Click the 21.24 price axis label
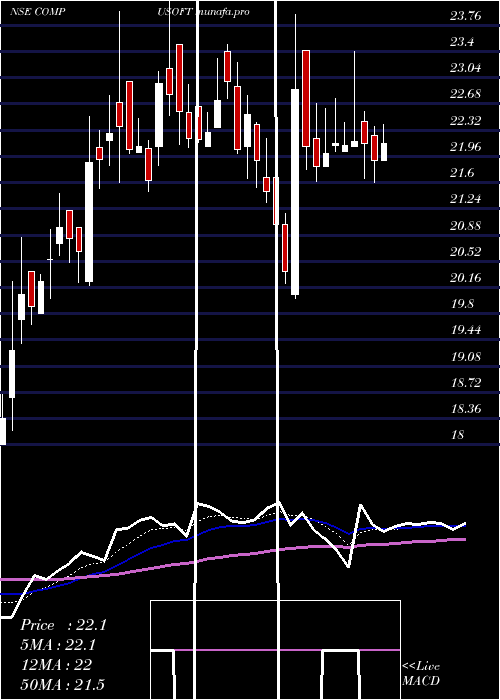Image resolution: width=500 pixels, height=700 pixels. pyautogui.click(x=466, y=199)
